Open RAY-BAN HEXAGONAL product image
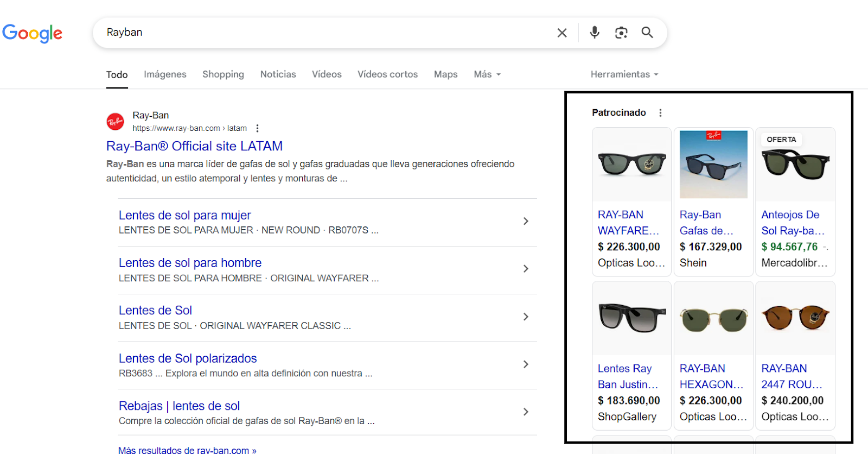This screenshot has width=868, height=454. pos(713,318)
